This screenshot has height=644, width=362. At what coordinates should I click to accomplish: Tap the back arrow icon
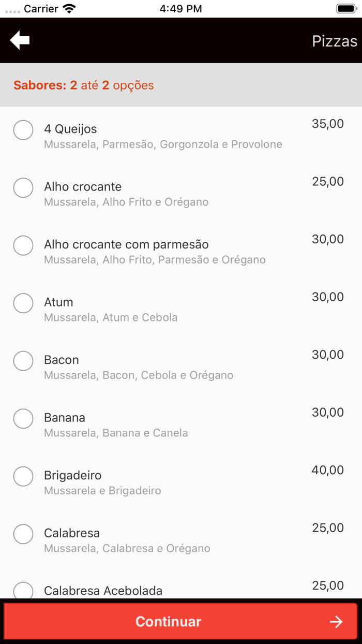coord(20,40)
